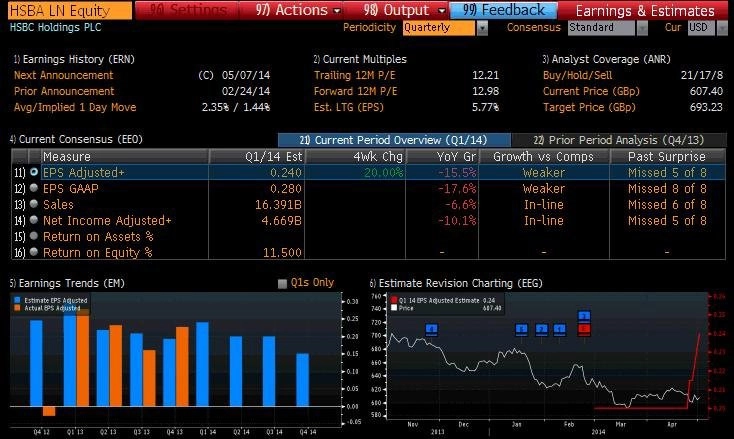Viewport: 734px width, 439px height.
Task: Click the EPS Adjusted+ measure label
Action: (84, 173)
